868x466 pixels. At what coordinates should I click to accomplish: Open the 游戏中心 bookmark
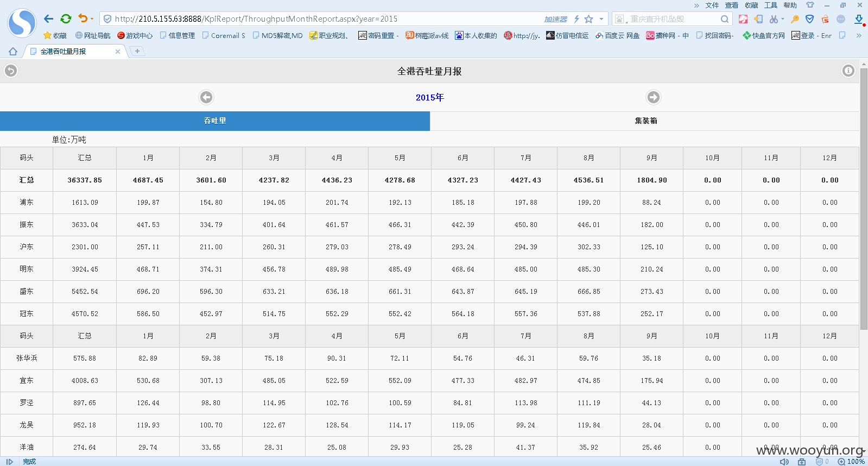135,35
